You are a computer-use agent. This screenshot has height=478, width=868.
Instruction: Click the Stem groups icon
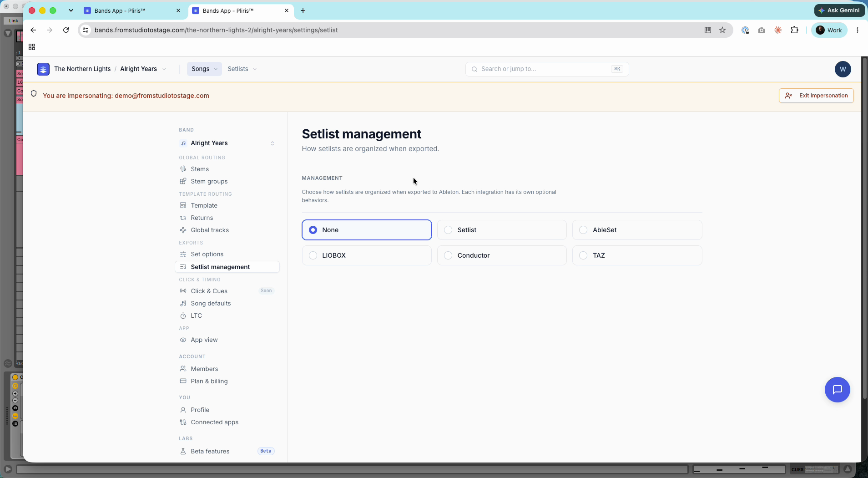click(x=183, y=181)
